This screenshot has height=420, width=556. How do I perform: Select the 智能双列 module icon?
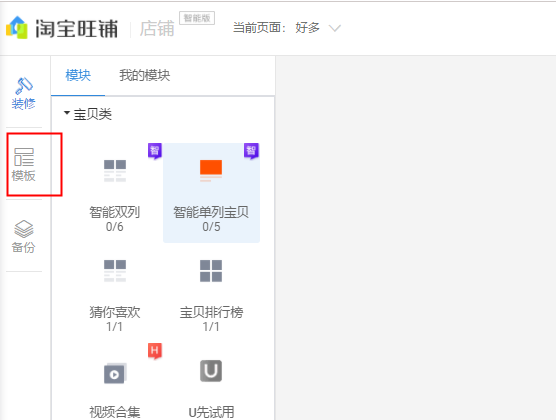115,171
